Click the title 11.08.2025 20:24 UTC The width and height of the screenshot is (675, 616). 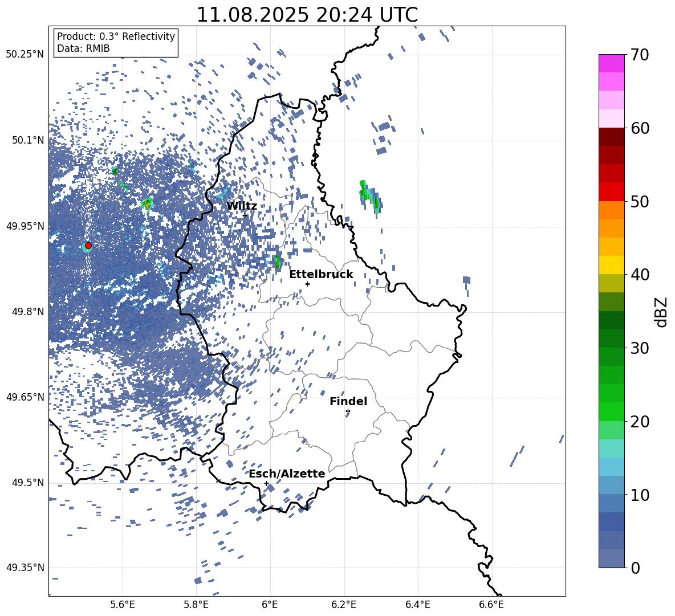tap(307, 15)
